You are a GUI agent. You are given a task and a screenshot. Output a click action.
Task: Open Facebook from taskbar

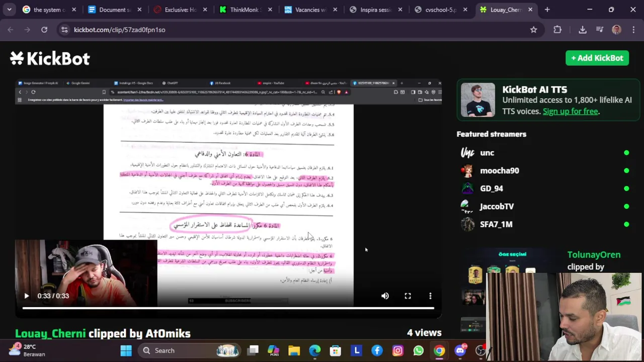pos(377,350)
